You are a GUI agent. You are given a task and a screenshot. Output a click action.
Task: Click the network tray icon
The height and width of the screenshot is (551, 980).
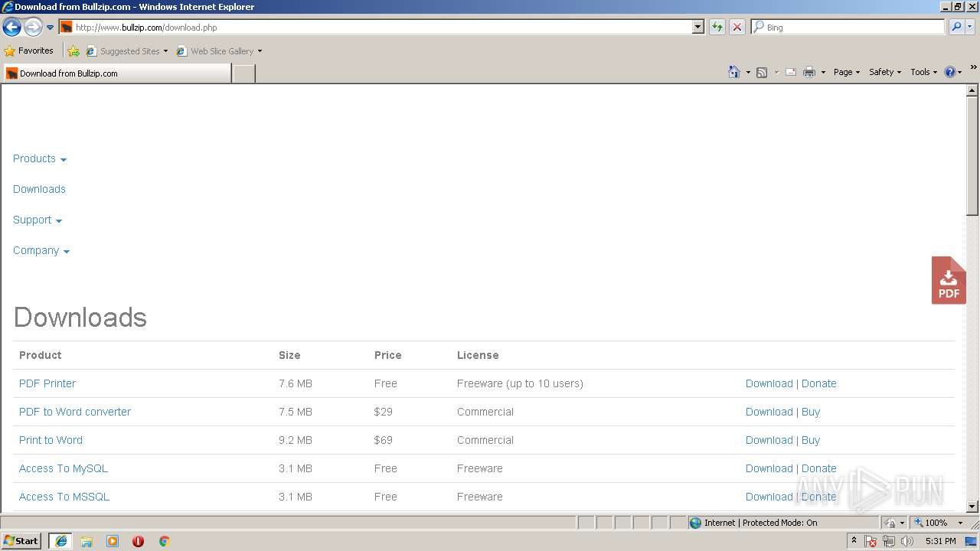pos(889,541)
